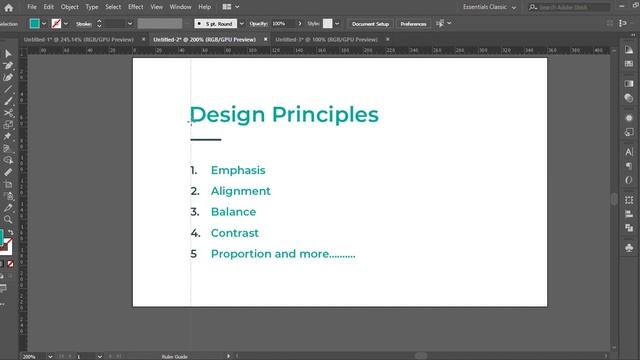Select the Artboard tool
The image size is (640, 360).
pyautogui.click(x=8, y=184)
